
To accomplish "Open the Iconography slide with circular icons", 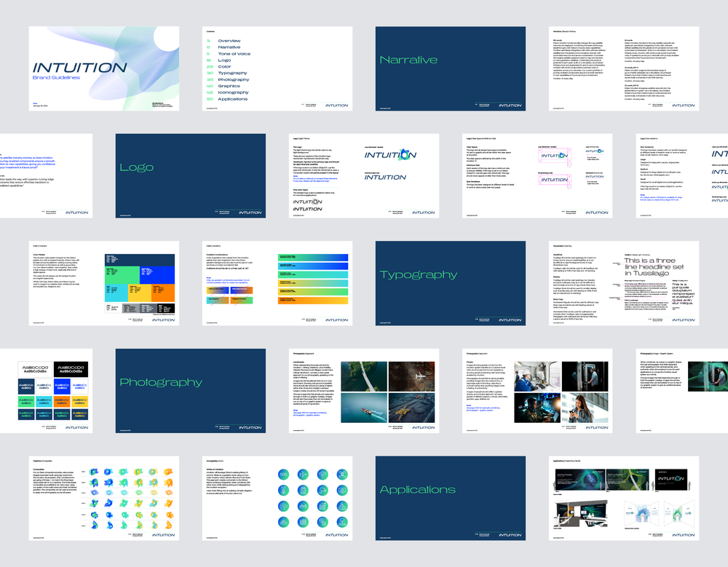I will click(x=277, y=498).
